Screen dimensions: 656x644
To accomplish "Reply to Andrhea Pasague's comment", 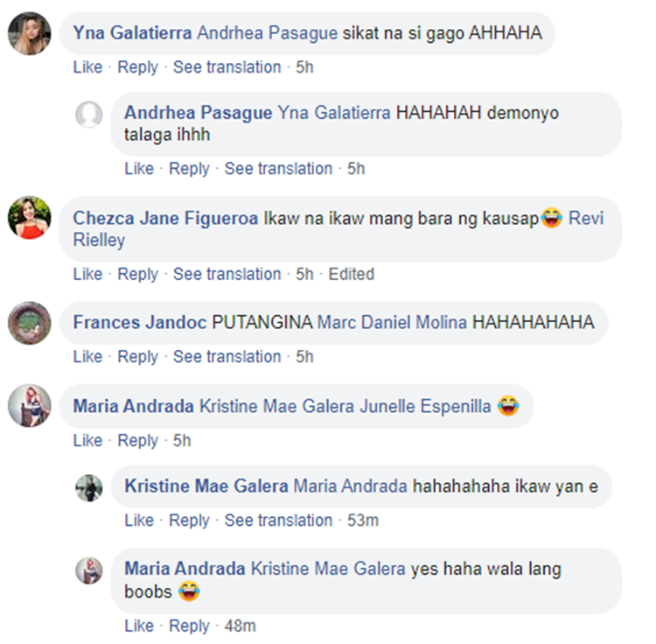I will click(x=189, y=169).
